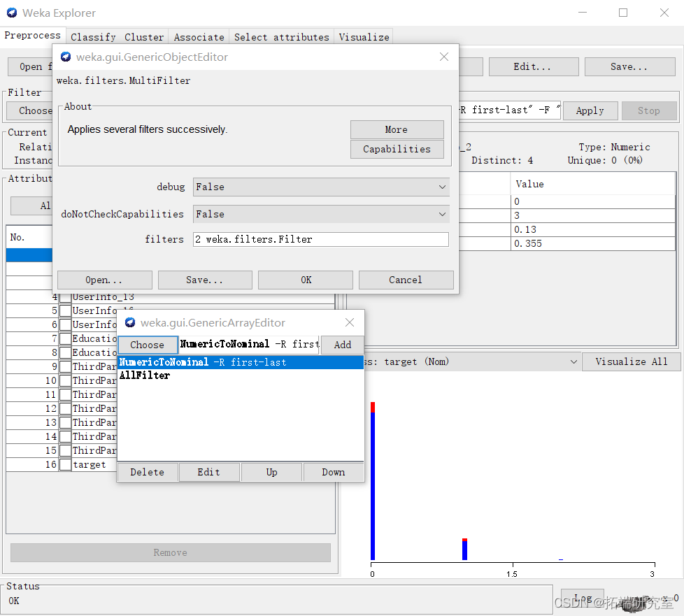Viewport: 684px width, 616px height.
Task: Toggle checkbox for attribute row 14
Action: [65, 437]
